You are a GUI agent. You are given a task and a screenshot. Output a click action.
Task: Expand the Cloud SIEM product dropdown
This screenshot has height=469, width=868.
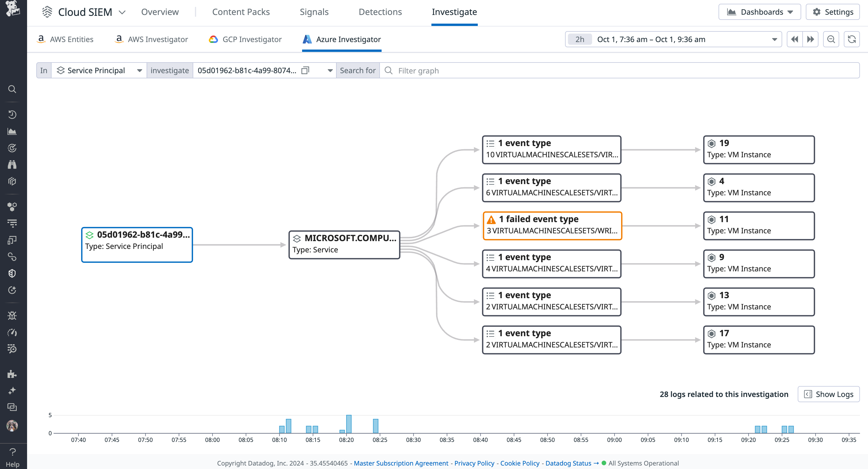coord(123,12)
